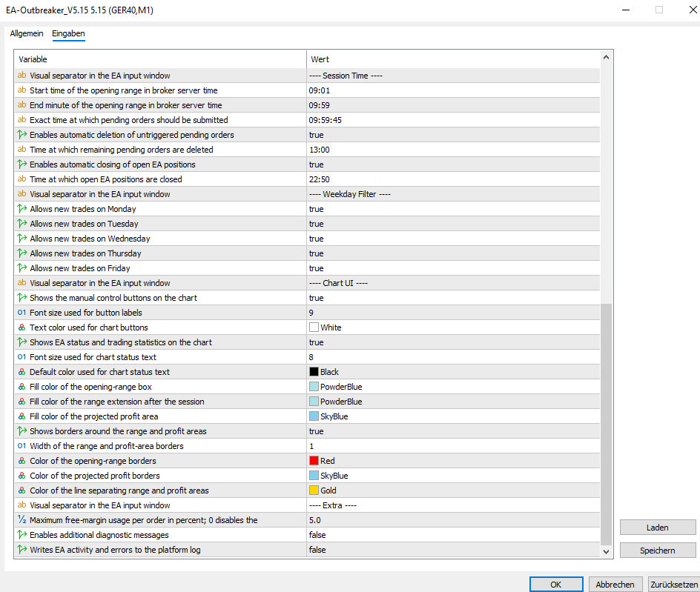Screen dimensions: 700x592
Task: Click the color icon beside Text color for chart buttons
Action: tap(22, 327)
